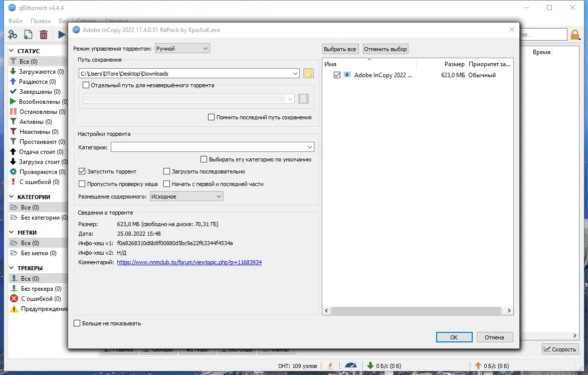Screen dimensions: 588x375
Task: Sort file list by Имя column
Action: (x=369, y=64)
